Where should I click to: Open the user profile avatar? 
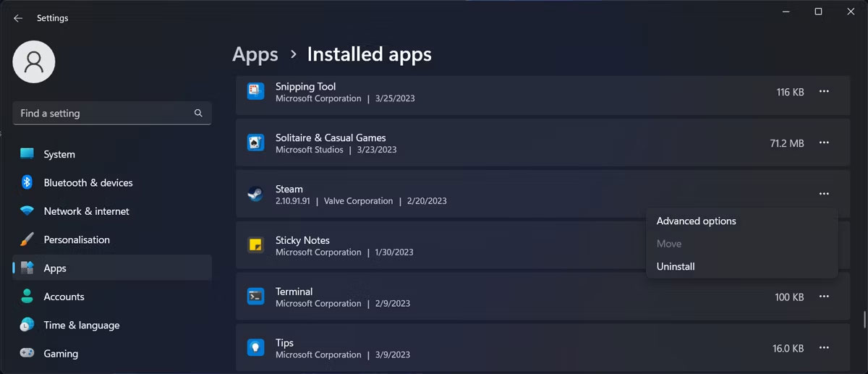[34, 61]
